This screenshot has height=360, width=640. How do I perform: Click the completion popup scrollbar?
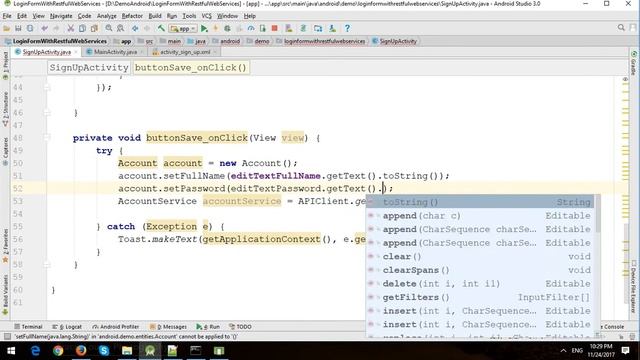tap(598, 213)
